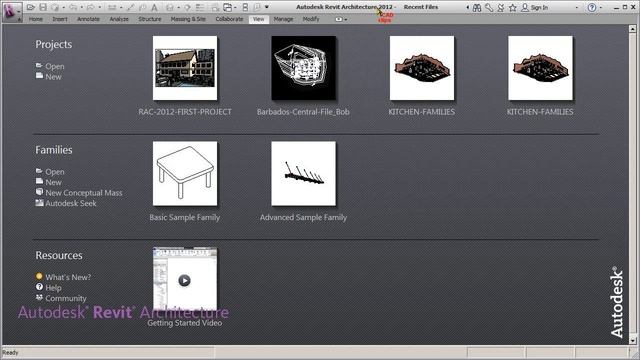Open the RAC-2012-FIRST-PROJECT house thumbnail
Image resolution: width=640 pixels, height=360 pixels.
pos(185,68)
